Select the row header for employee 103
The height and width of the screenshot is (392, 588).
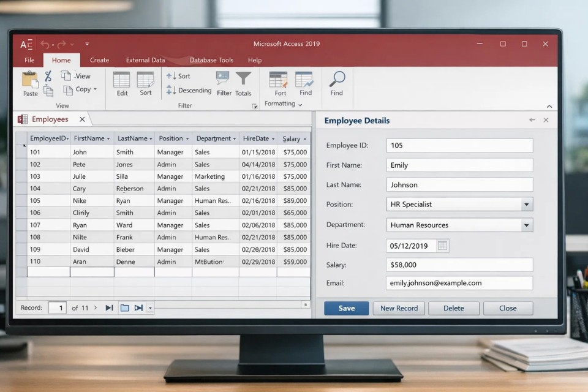coord(21,176)
